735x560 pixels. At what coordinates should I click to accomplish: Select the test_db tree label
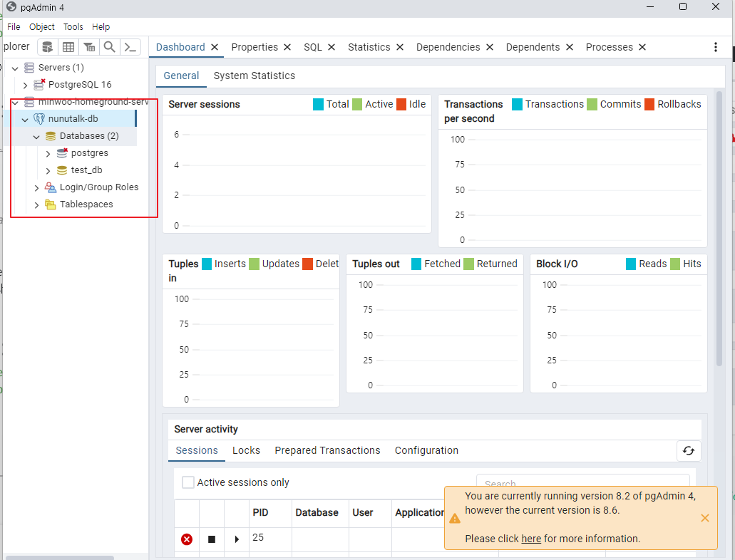[x=87, y=170]
